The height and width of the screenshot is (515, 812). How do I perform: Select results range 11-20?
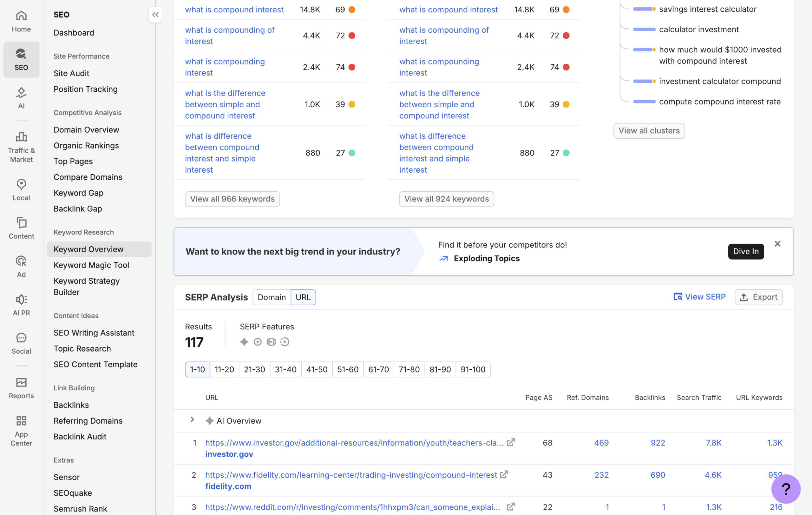pos(224,369)
